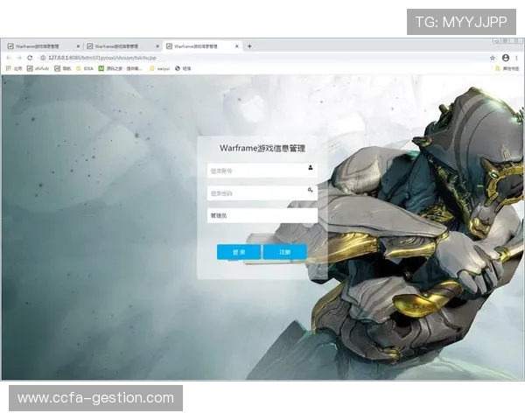Open the new tab plus button
Image resolution: width=525 pixels, height=420 pixels.
click(249, 46)
